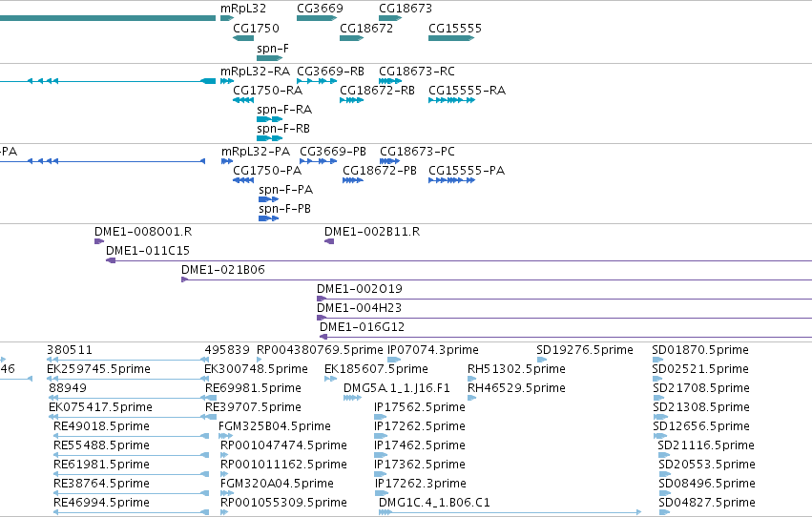Select the CG3669 gene label
812x517 pixels.
point(320,9)
